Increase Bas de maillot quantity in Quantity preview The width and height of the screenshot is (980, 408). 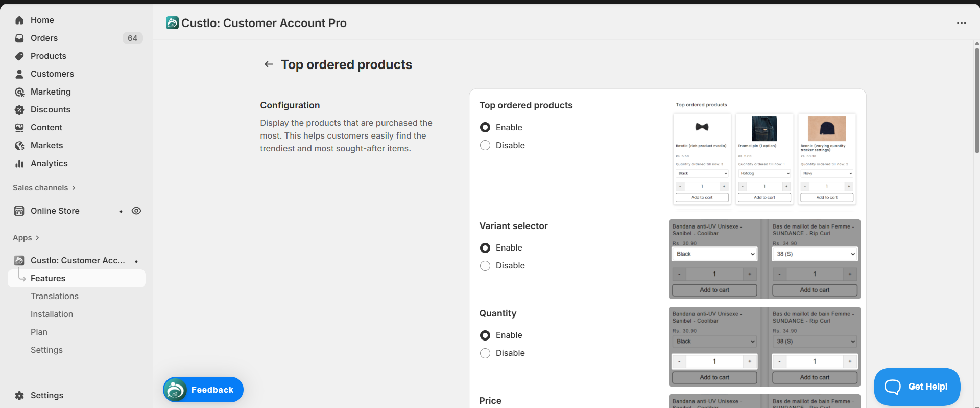(x=850, y=361)
